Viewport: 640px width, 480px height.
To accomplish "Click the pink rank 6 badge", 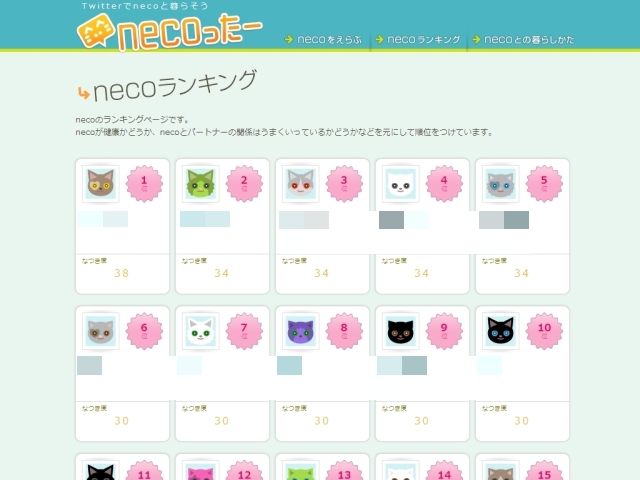I will pos(144,331).
